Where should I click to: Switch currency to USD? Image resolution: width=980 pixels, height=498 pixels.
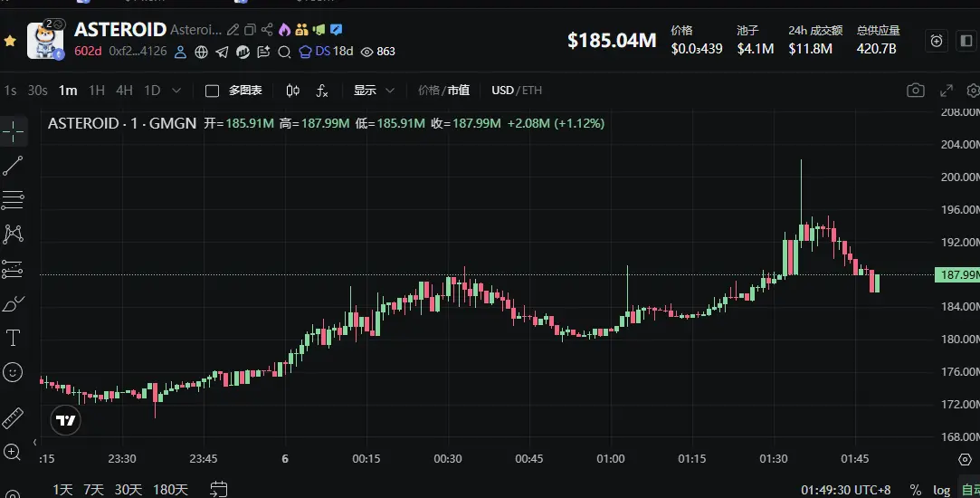502,91
